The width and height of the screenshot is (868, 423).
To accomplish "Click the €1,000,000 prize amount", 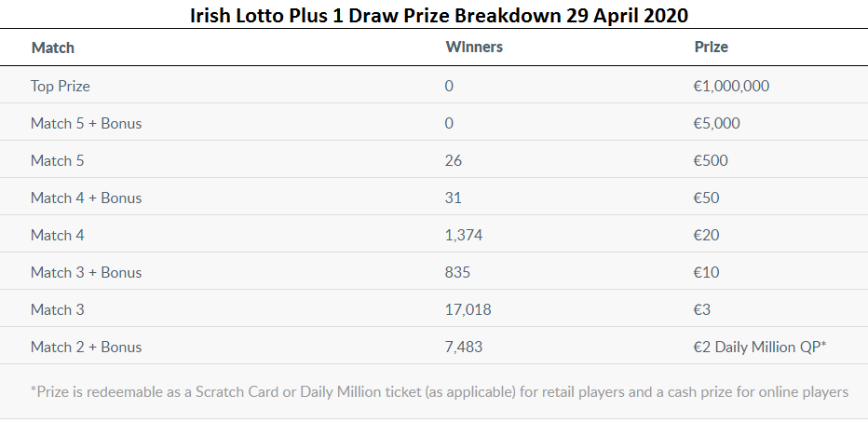I will [731, 86].
